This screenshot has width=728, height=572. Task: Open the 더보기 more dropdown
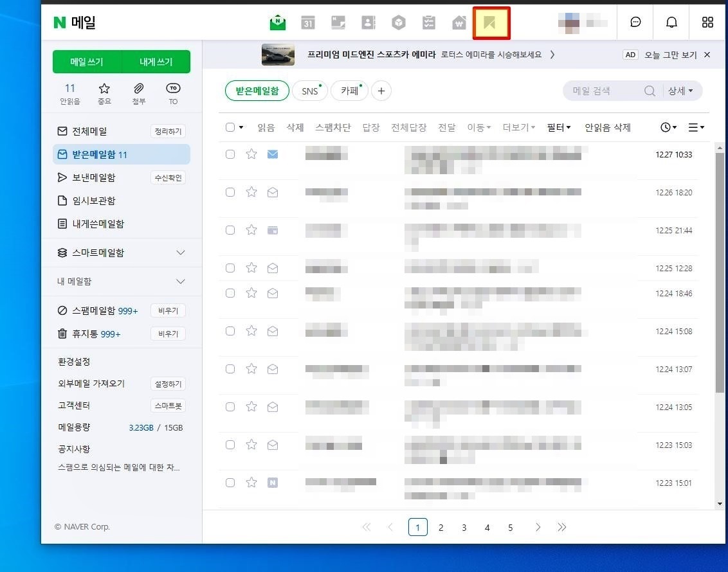coord(518,127)
